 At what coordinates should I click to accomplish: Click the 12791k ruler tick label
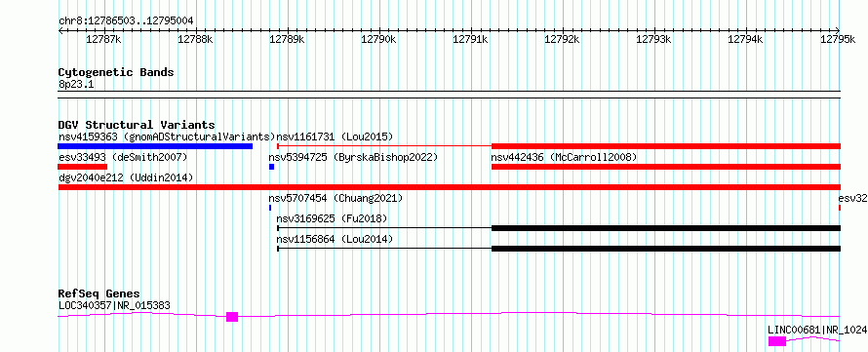pos(471,39)
